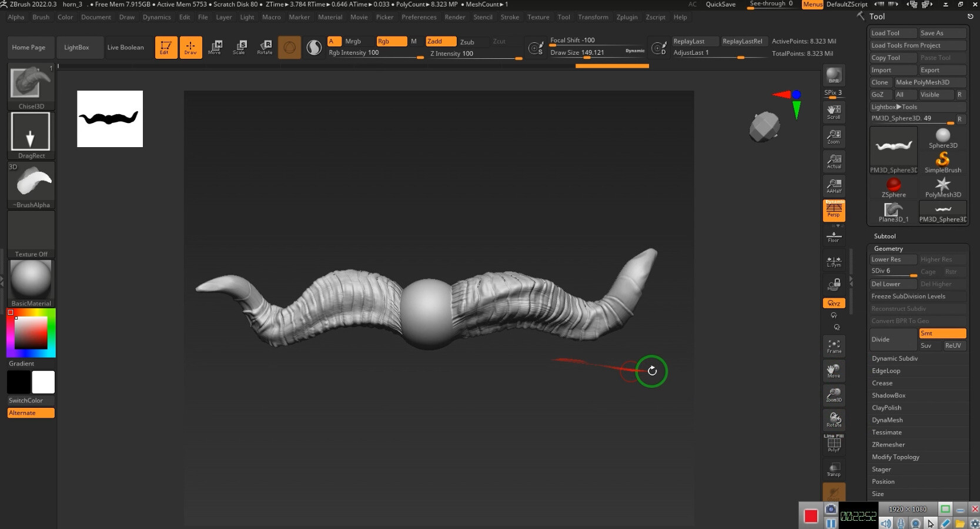
Task: Open the Texture Off picker
Action: [31, 234]
